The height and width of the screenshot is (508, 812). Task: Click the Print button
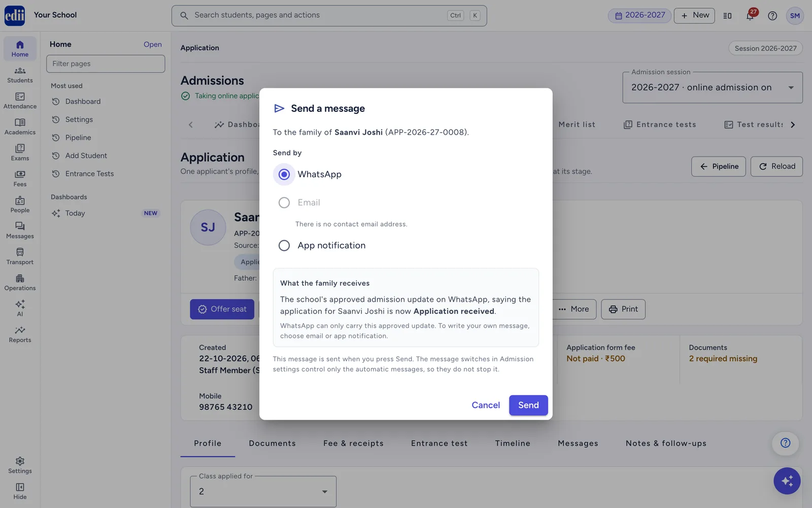pyautogui.click(x=623, y=309)
